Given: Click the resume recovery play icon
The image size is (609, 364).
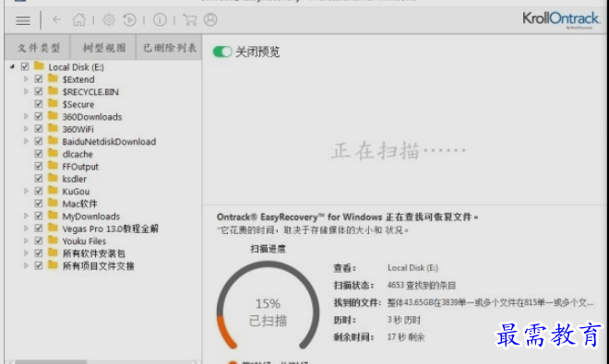Looking at the screenshot, I should (x=130, y=19).
